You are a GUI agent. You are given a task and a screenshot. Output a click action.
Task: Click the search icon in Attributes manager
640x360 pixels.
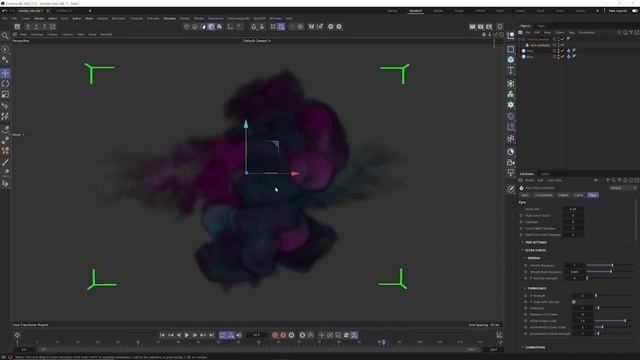(613, 180)
